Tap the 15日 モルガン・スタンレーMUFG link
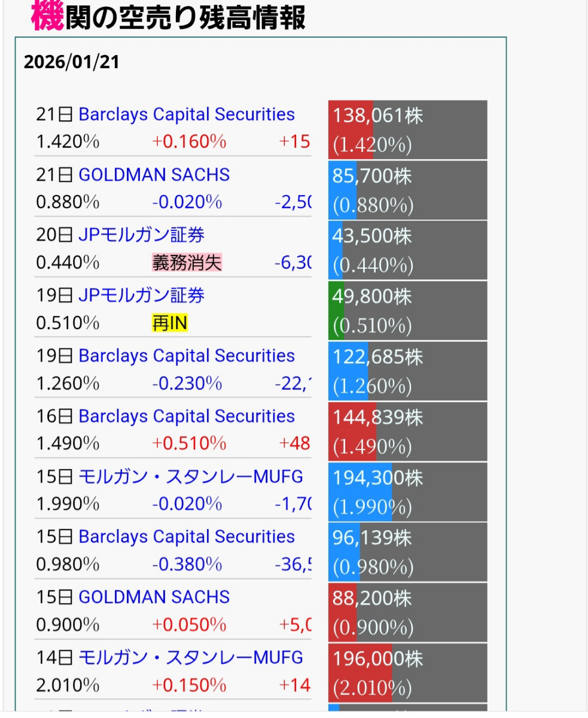This screenshot has height=718, width=588. (x=190, y=476)
